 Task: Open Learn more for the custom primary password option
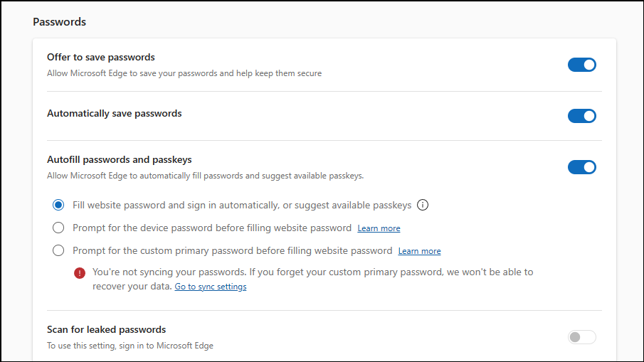click(x=419, y=252)
